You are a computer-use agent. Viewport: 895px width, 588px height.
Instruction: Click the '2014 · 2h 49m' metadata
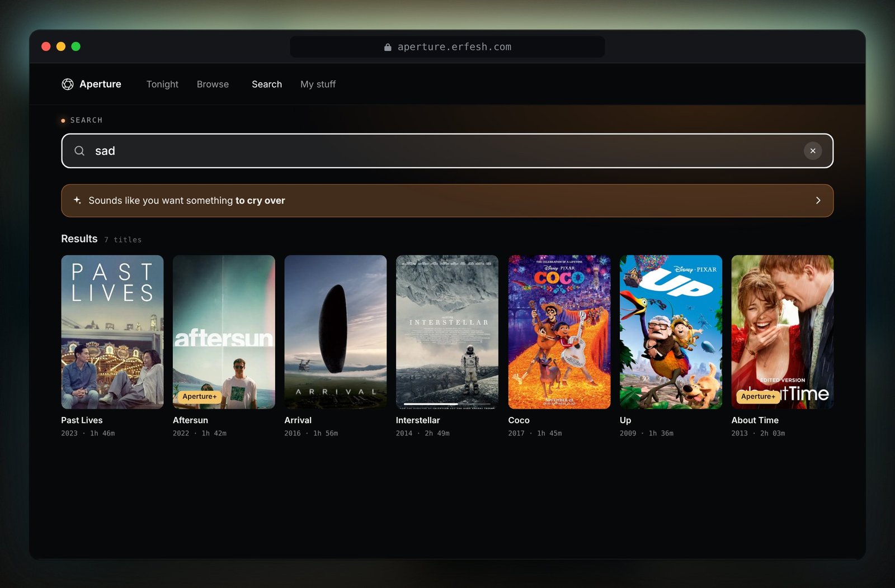coord(422,433)
